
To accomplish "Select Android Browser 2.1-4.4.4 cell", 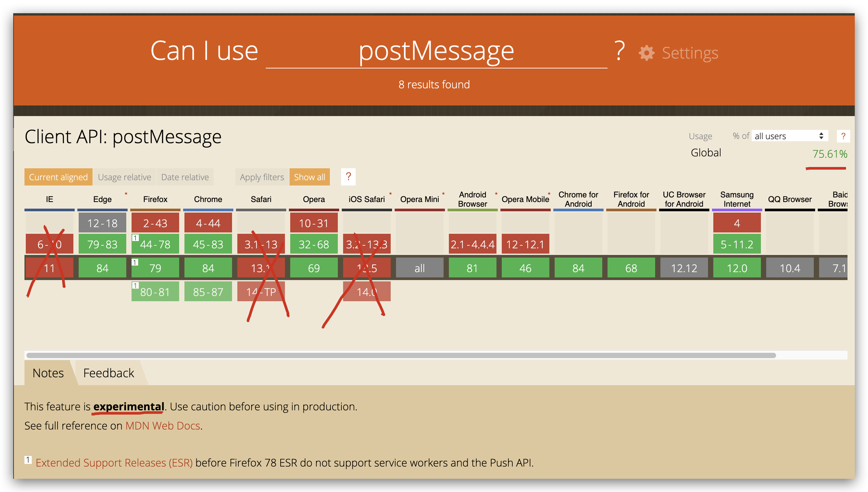I will 472,244.
